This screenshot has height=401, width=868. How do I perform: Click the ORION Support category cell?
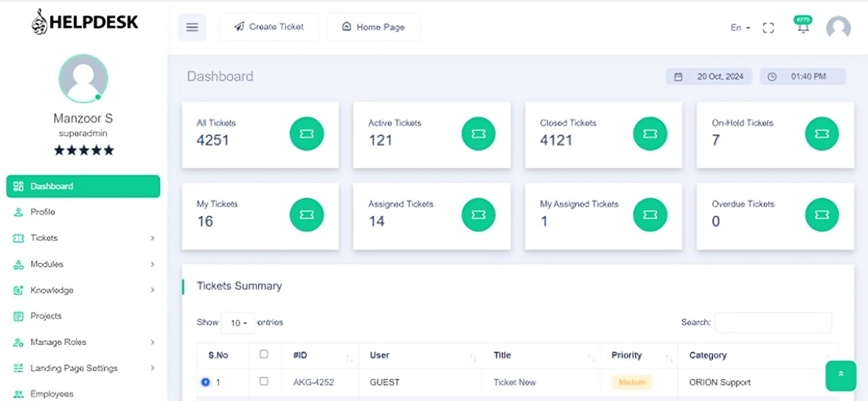coord(720,382)
